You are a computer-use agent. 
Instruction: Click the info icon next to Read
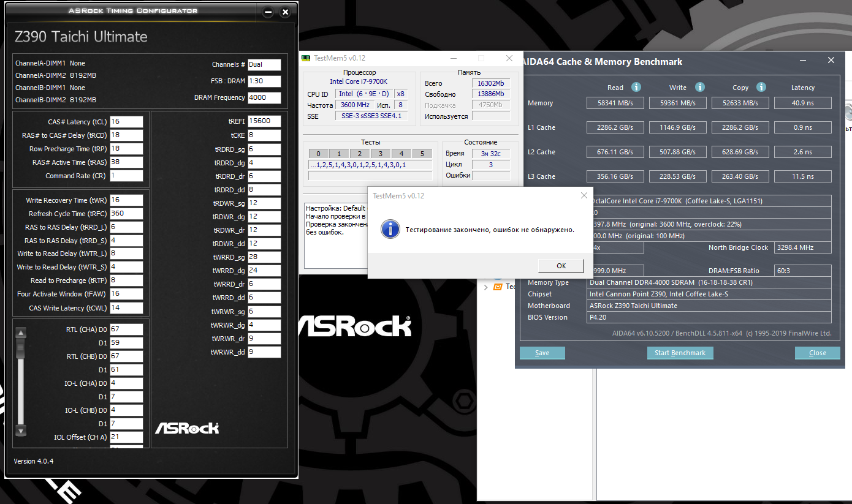point(636,87)
